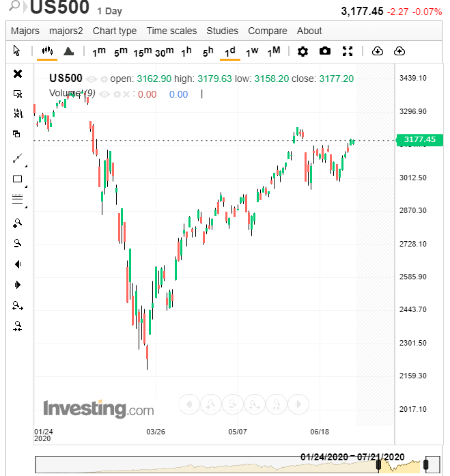This screenshot has height=476, width=450.
Task: Open the Majors menu
Action: pyautogui.click(x=25, y=31)
